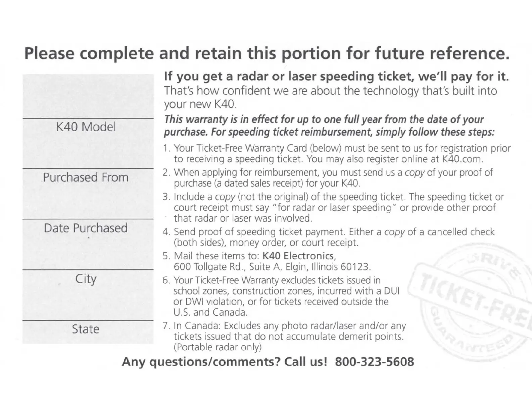Click "Any questions/comments? Call us!" text
This screenshot has height=411, width=532.
pyautogui.click(x=224, y=362)
